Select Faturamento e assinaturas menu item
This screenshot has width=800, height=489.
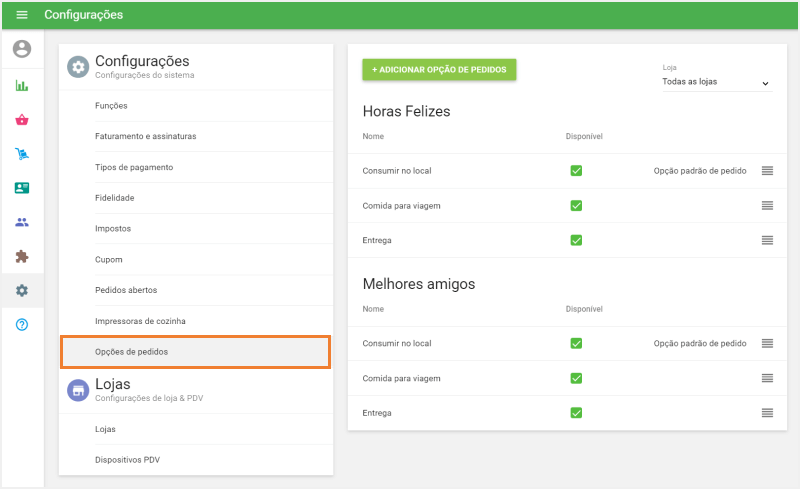tap(145, 136)
